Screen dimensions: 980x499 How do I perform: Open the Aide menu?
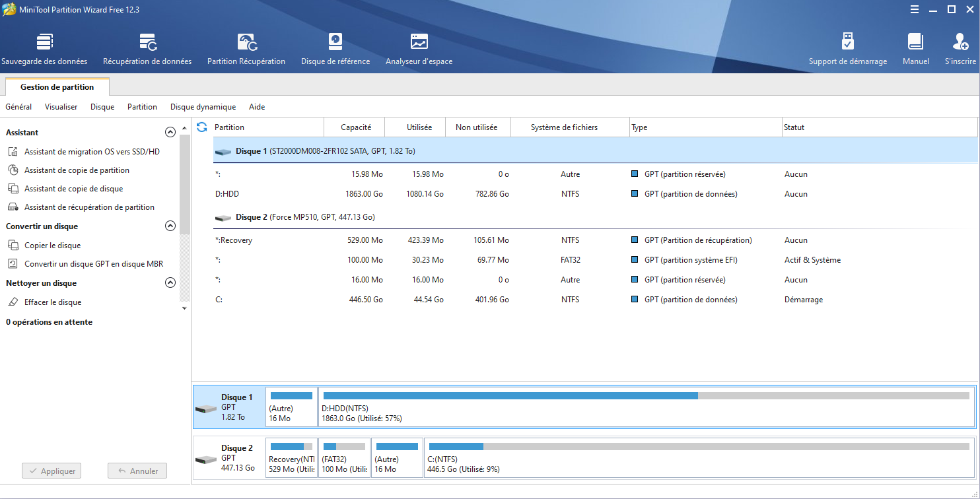tap(257, 107)
